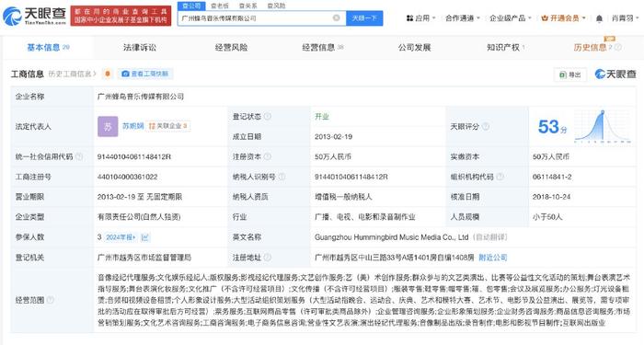Select the 查公司 search tab
644x345 pixels.
(x=191, y=6)
